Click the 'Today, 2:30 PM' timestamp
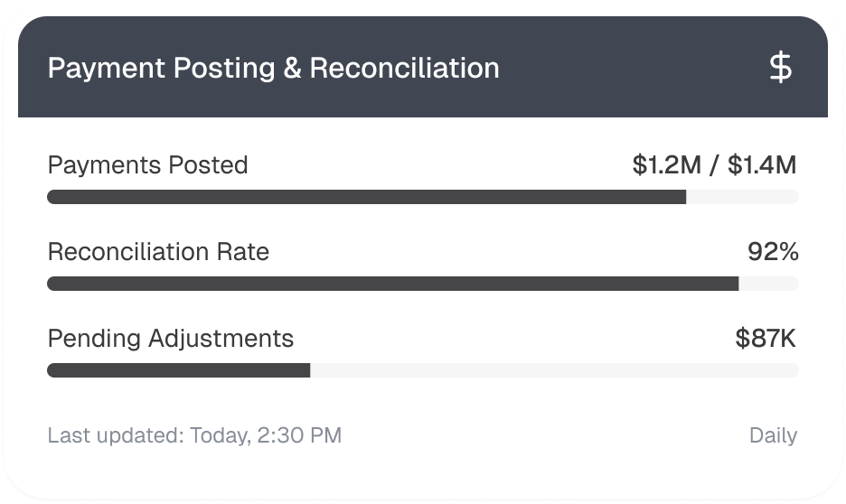Viewport: 846px width, 504px height. pyautogui.click(x=265, y=436)
